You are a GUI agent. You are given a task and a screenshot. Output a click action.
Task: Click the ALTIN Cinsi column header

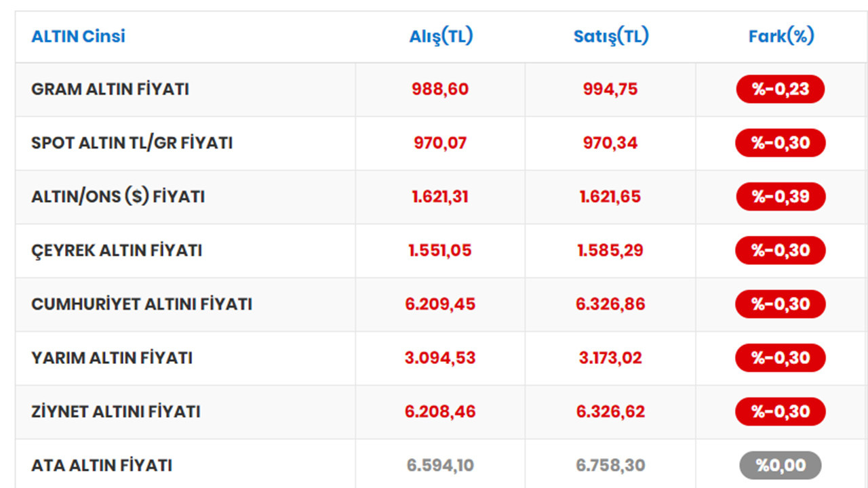[78, 37]
